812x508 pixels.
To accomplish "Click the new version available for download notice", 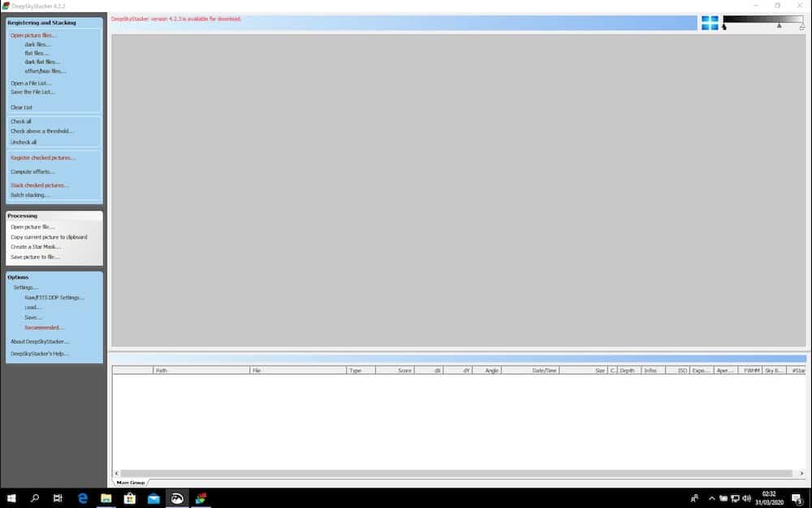I will (x=176, y=20).
